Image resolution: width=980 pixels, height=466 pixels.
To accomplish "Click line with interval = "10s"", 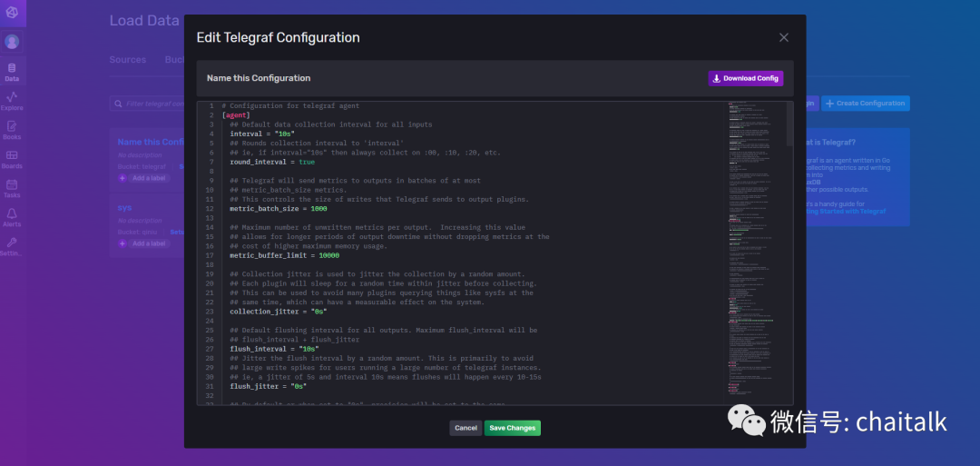I will [x=262, y=134].
